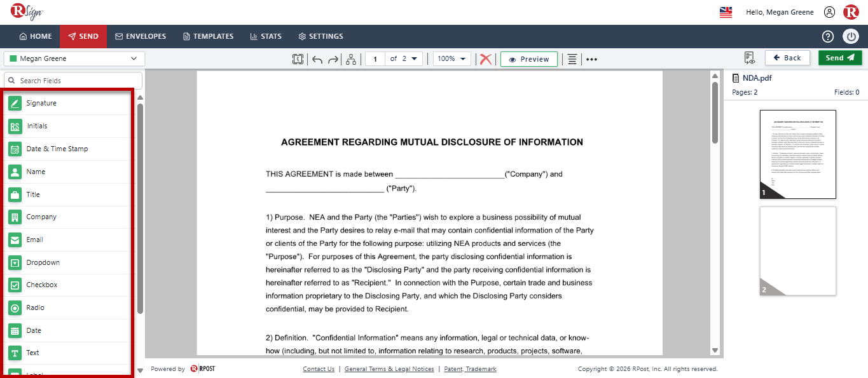This screenshot has width=868, height=378.
Task: Select the Date field calendar icon
Action: pyautogui.click(x=15, y=330)
